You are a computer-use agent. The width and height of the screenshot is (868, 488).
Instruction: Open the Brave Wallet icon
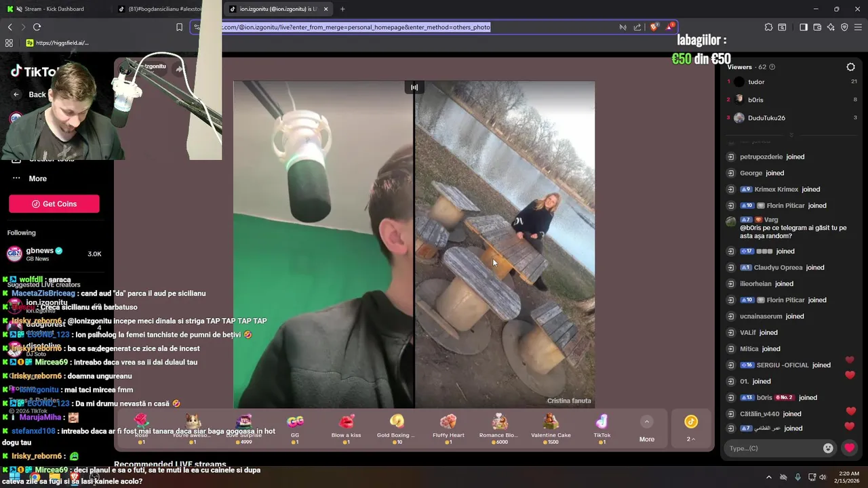click(817, 27)
